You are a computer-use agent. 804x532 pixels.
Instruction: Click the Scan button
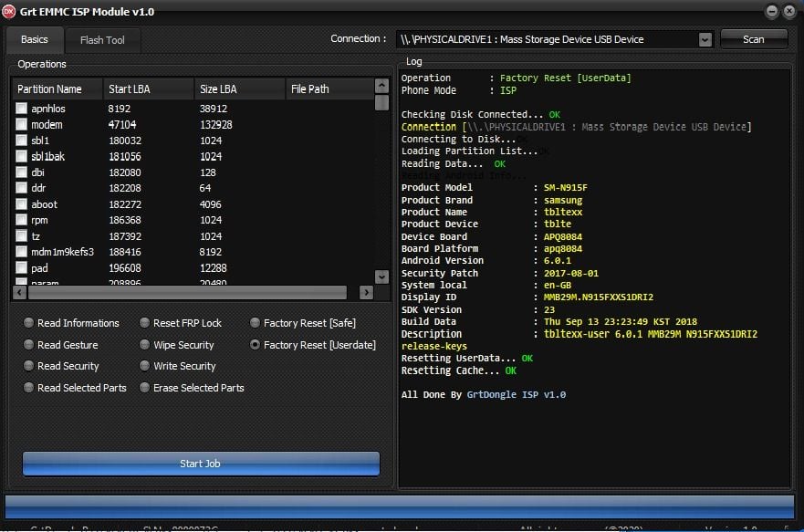pos(753,39)
